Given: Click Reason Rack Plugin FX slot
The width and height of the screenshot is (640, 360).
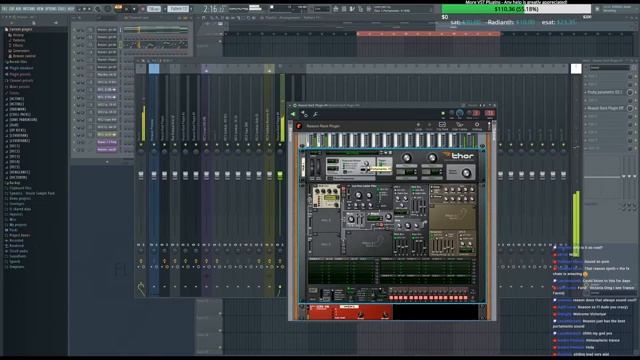Looking at the screenshot, I should pyautogui.click(x=605, y=108).
